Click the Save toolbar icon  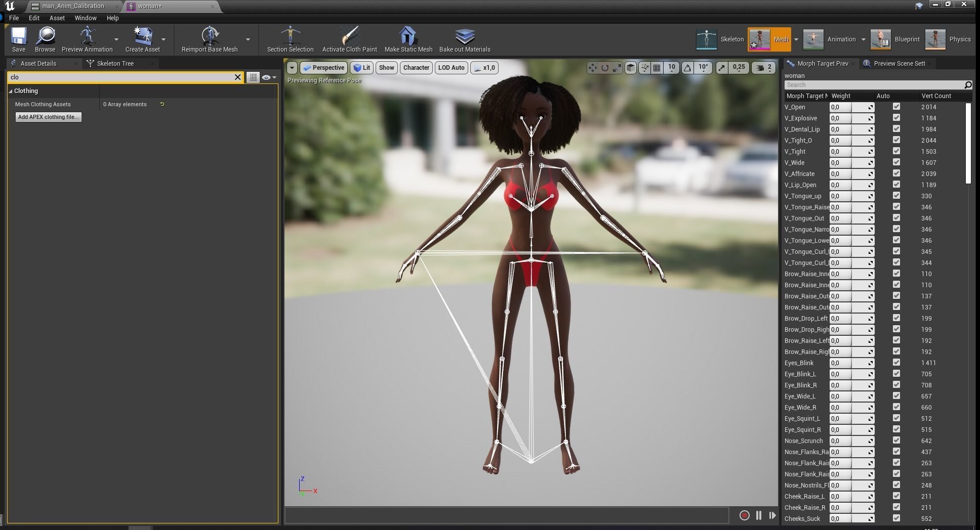click(x=19, y=36)
